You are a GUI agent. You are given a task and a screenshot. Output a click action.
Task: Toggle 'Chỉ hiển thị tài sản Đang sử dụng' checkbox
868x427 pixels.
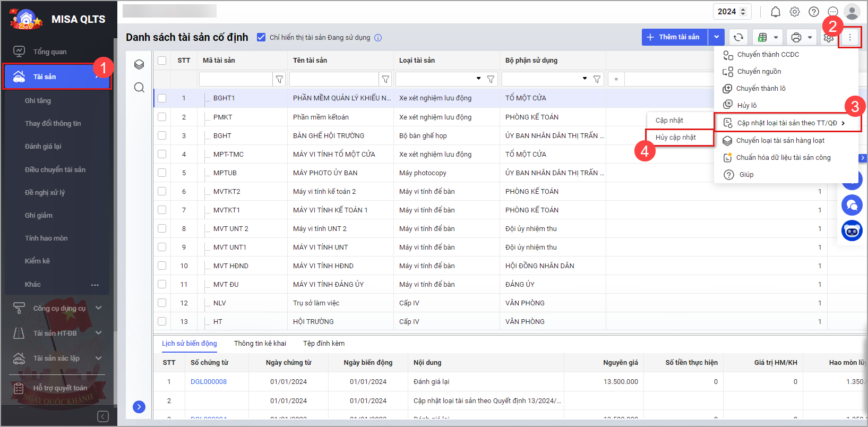(261, 37)
